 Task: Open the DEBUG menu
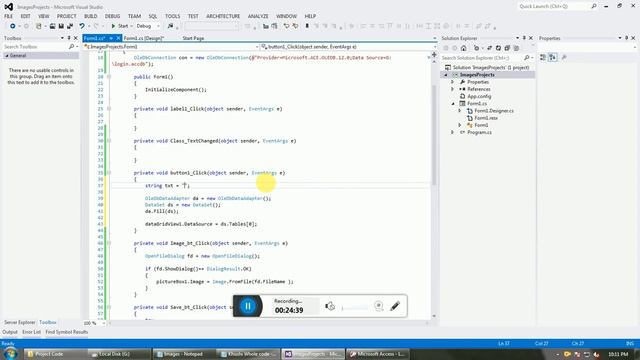point(112,16)
